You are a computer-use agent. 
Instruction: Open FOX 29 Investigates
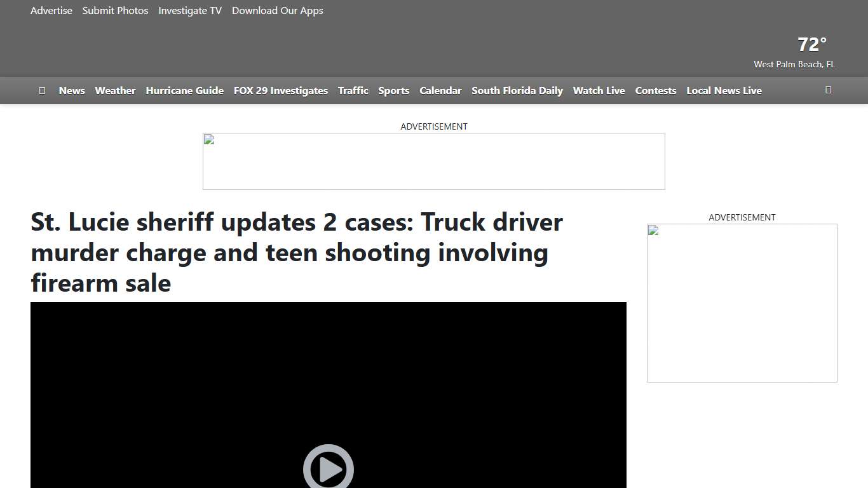click(280, 90)
